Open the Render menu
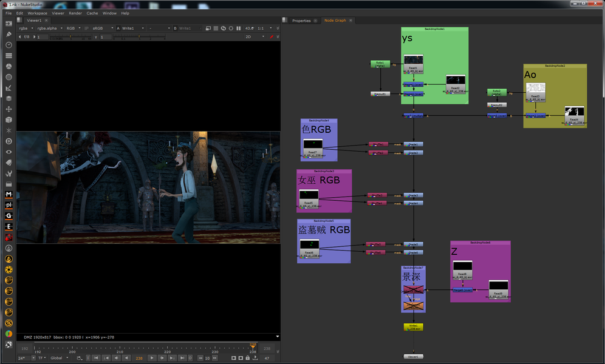The image size is (605, 364). point(75,13)
